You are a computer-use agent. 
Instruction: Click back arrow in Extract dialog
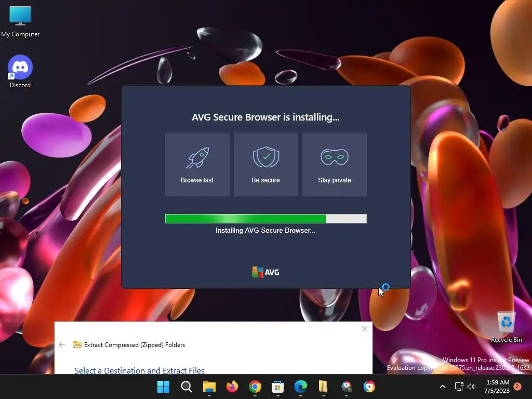(x=62, y=345)
